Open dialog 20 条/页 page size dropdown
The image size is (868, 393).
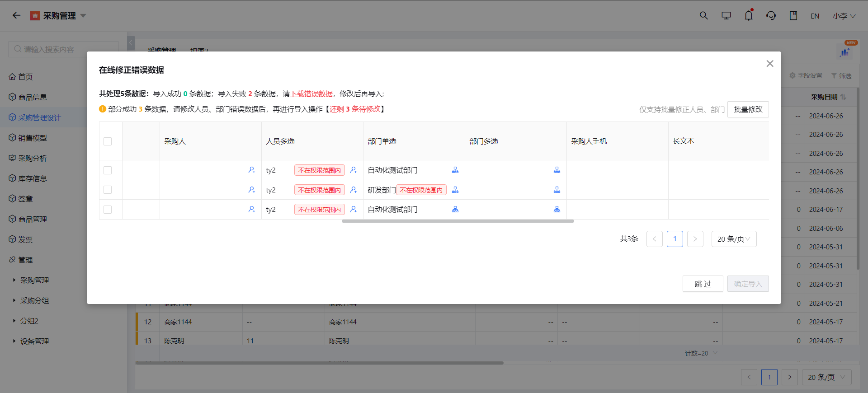(x=734, y=239)
